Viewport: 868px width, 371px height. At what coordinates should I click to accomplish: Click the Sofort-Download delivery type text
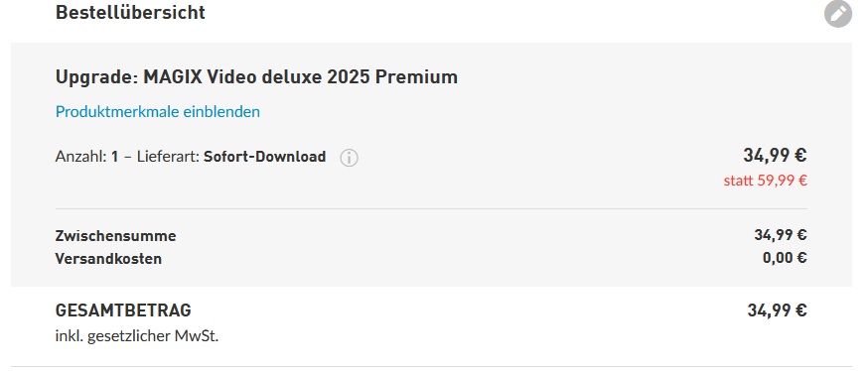(264, 157)
